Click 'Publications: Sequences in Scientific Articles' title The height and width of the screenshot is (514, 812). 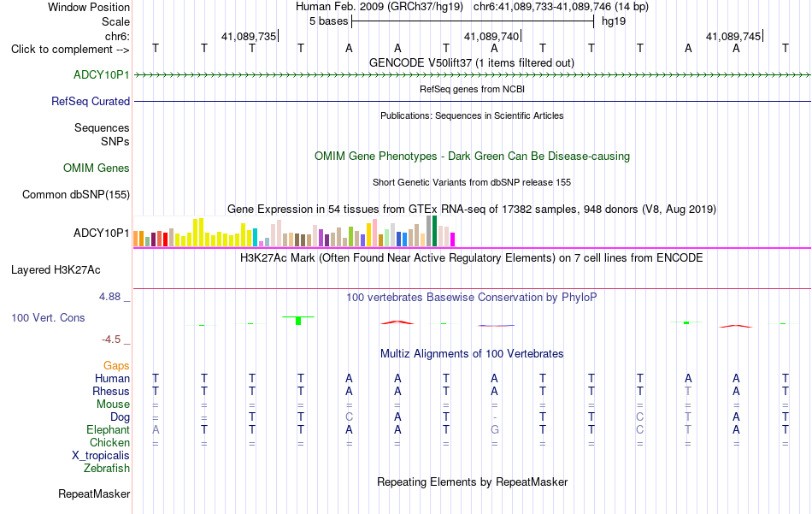coord(472,115)
